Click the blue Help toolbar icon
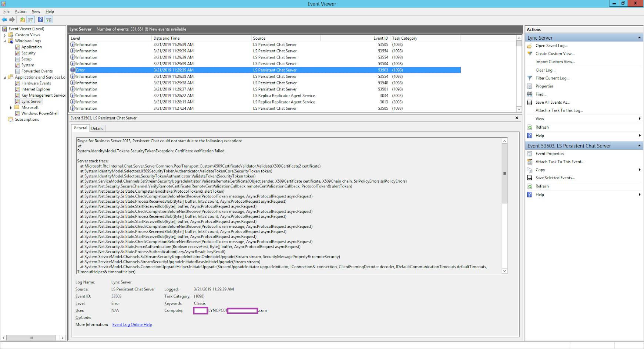 (x=40, y=20)
